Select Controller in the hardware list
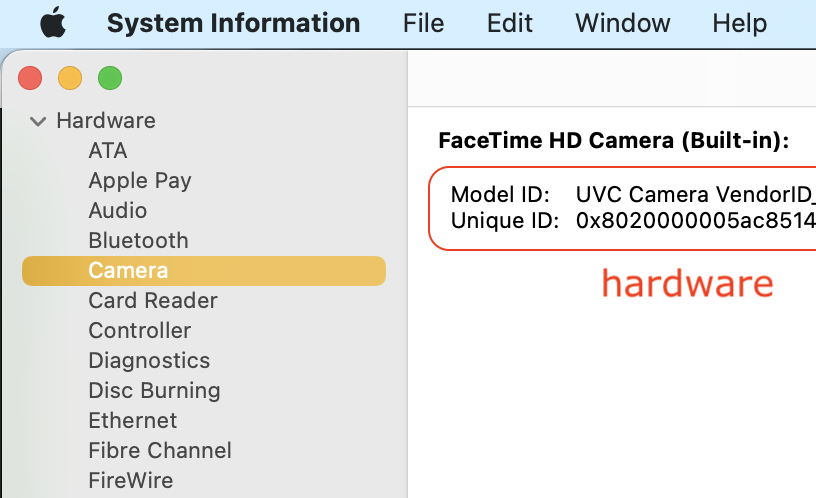Screen dimensions: 816x498 coord(139,331)
